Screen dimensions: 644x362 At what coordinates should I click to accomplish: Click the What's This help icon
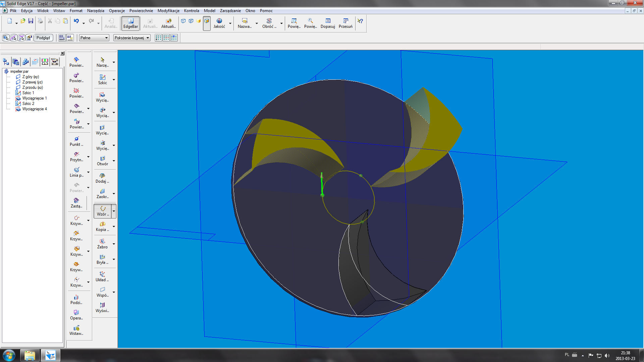tap(360, 21)
